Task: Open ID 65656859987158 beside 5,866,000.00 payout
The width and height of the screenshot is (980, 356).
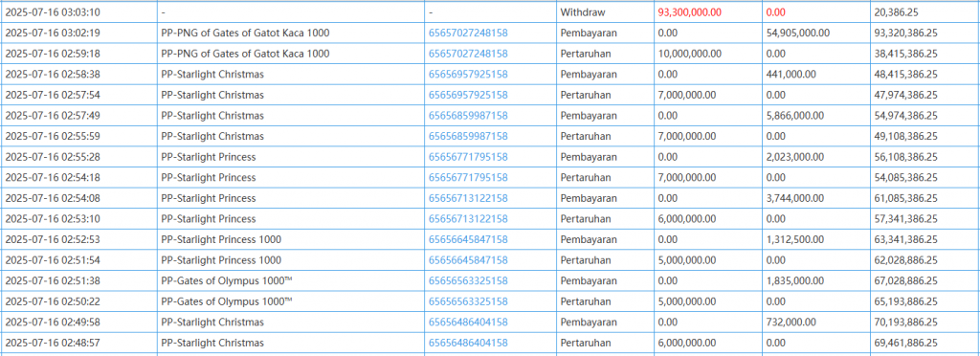Action: click(468, 116)
